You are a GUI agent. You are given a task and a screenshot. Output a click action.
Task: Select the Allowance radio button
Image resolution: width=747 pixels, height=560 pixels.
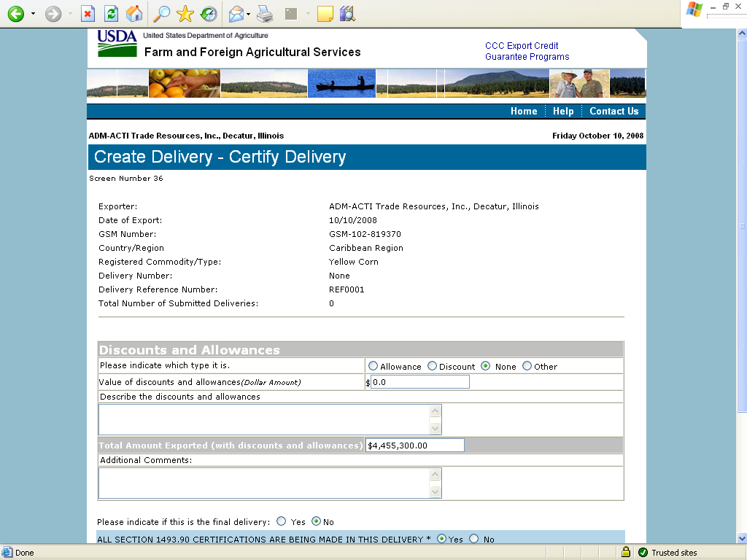[373, 366]
